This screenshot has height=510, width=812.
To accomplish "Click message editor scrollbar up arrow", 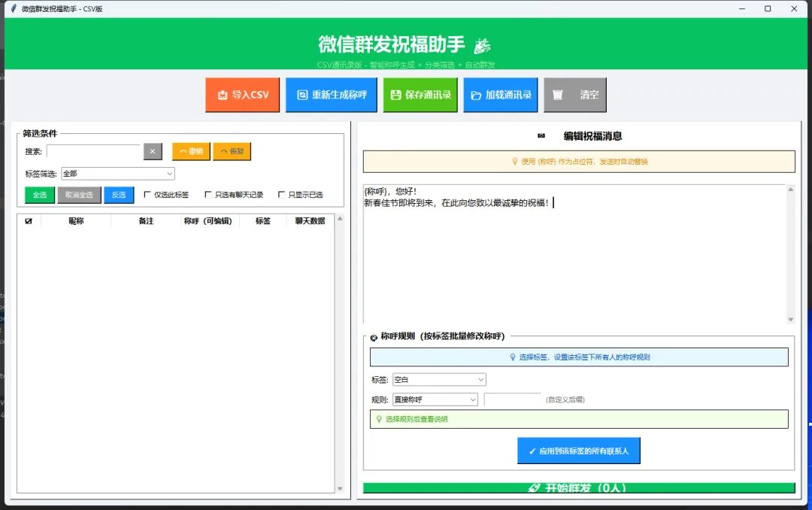I will (791, 189).
